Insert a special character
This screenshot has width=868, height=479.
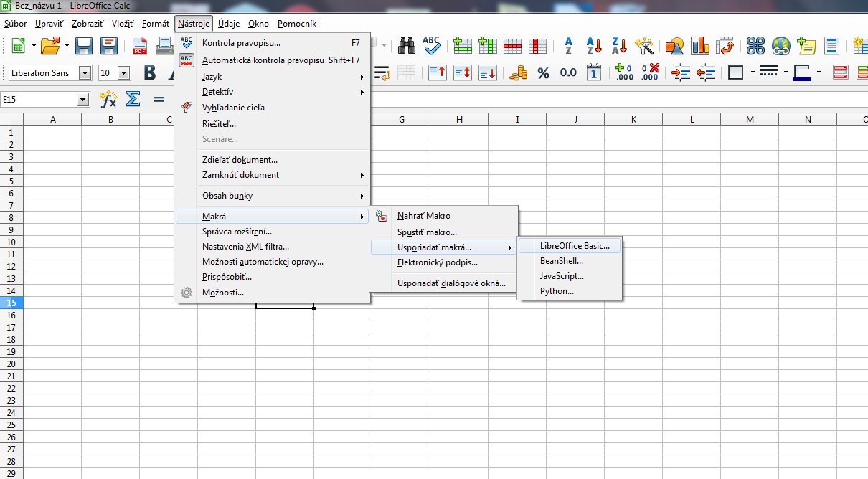[x=756, y=47]
